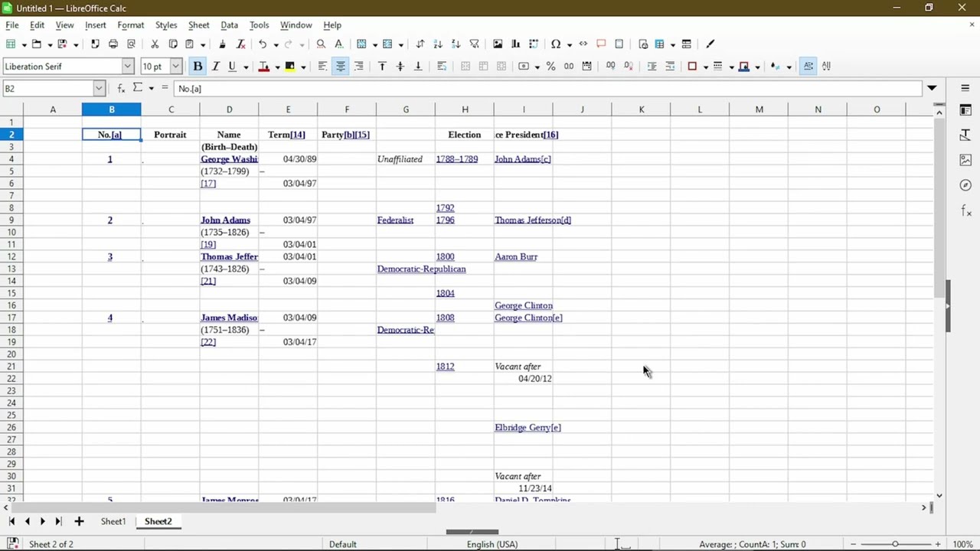The width and height of the screenshot is (980, 551).
Task: Toggle Align Right
Action: pos(358,67)
